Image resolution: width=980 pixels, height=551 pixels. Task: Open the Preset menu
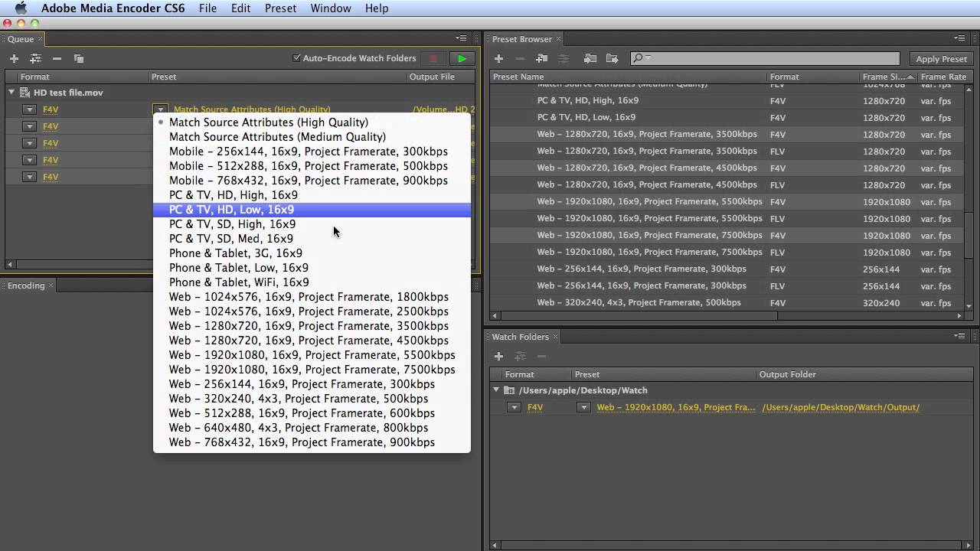(280, 8)
